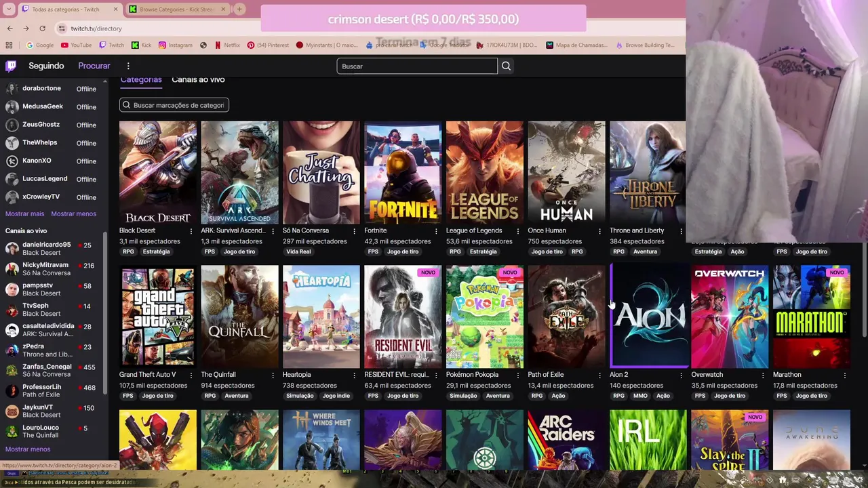Open options menu for Marathon category
868x488 pixels.
845,375
